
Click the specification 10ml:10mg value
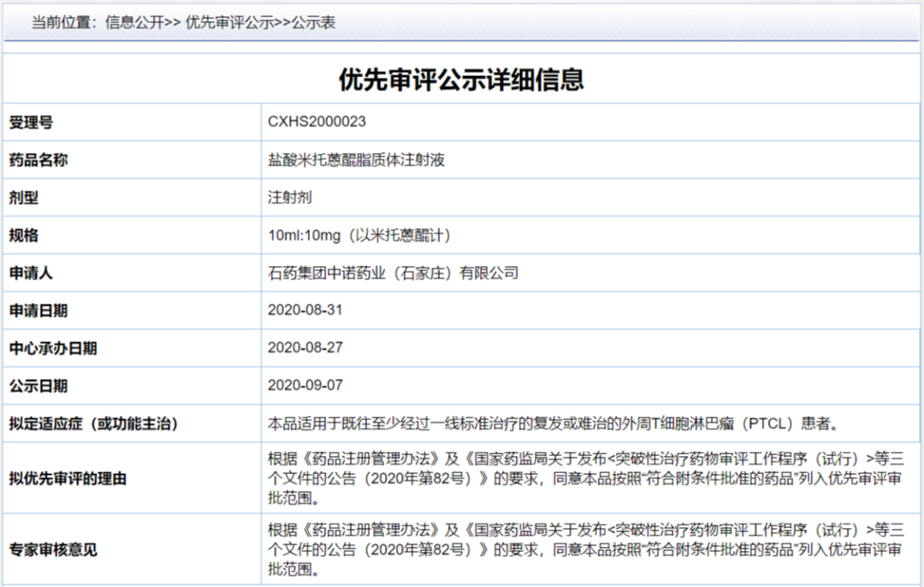pyautogui.click(x=359, y=235)
